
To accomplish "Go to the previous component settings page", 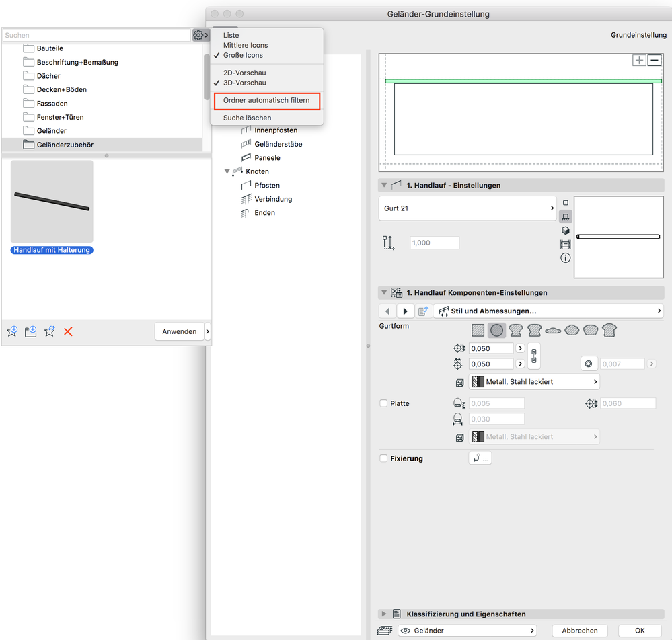I will (387, 311).
